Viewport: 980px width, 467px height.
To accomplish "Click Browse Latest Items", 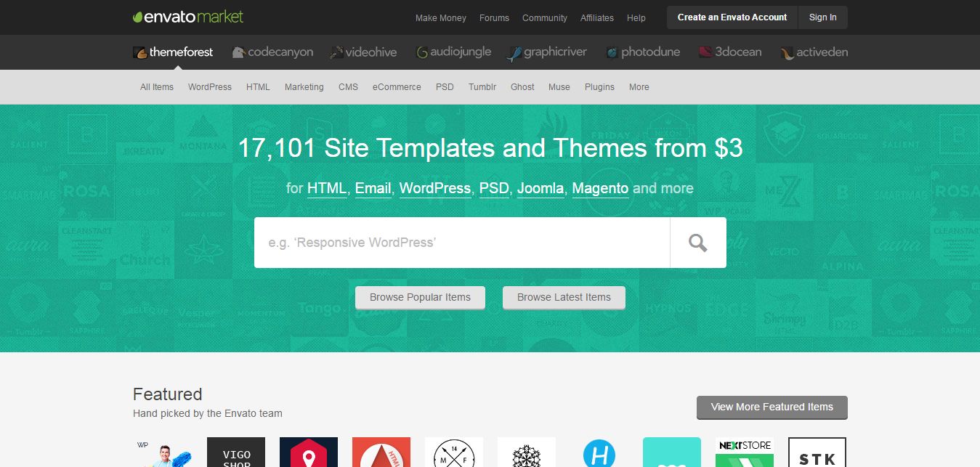I will (564, 297).
